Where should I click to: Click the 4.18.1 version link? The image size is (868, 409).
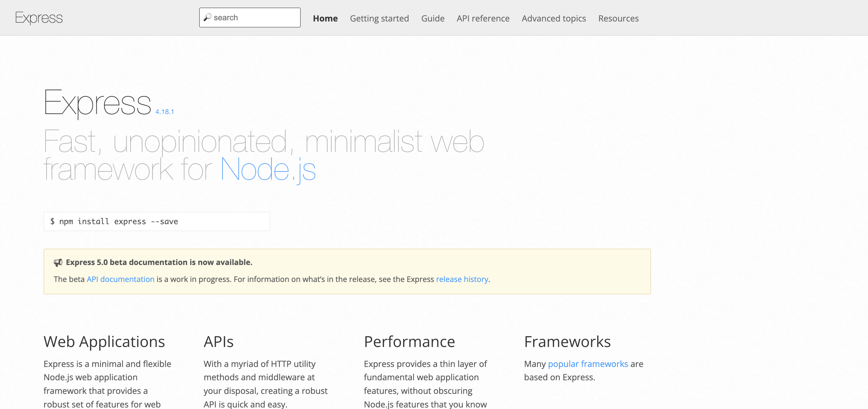(164, 112)
